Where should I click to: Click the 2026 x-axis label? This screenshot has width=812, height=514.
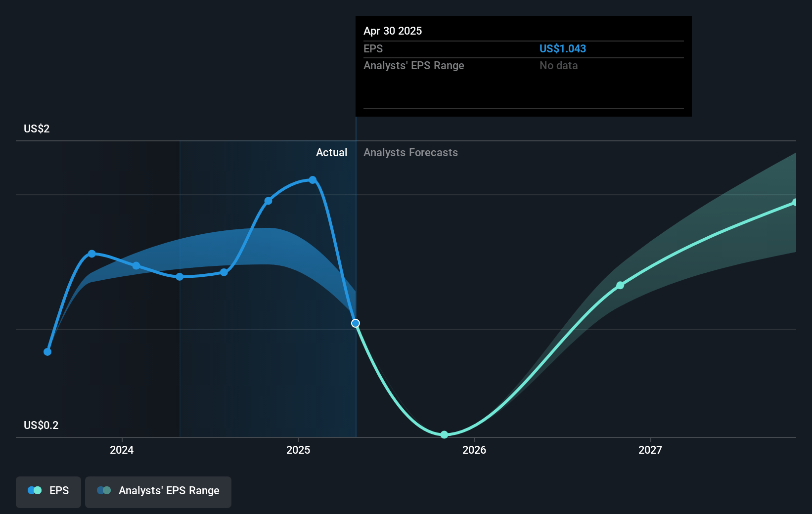(474, 450)
